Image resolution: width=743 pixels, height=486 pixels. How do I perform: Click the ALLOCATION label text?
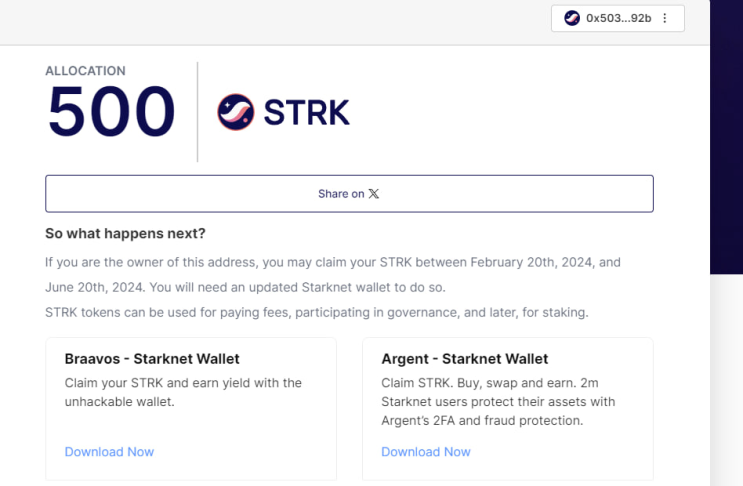(85, 71)
